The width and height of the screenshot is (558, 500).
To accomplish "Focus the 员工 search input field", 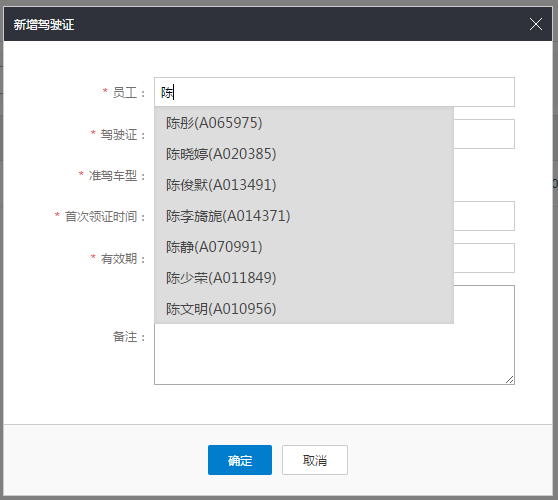I will [x=335, y=92].
